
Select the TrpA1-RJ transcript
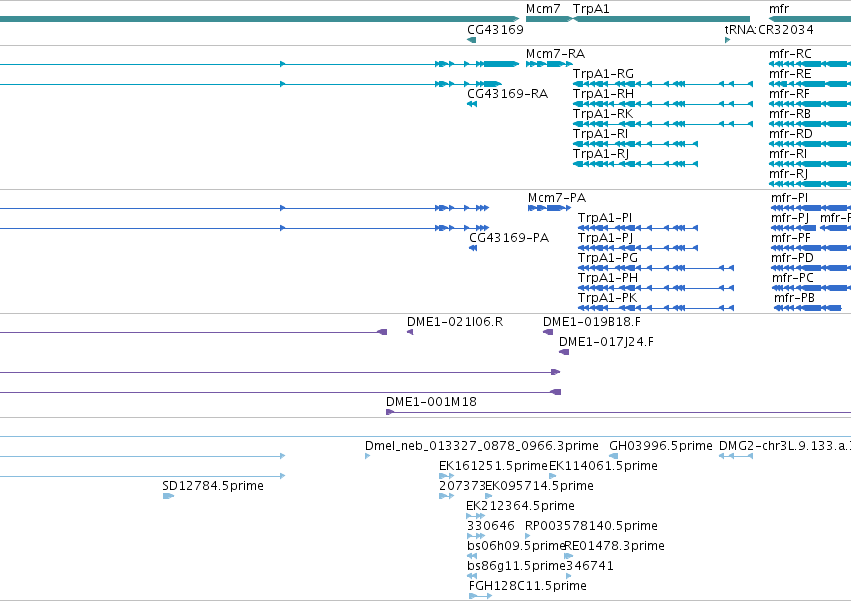point(635,164)
